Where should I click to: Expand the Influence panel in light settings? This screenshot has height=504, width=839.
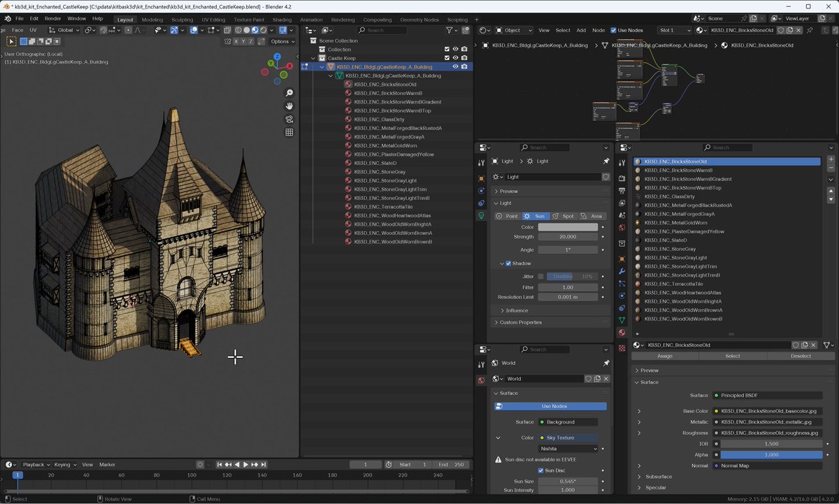517,310
